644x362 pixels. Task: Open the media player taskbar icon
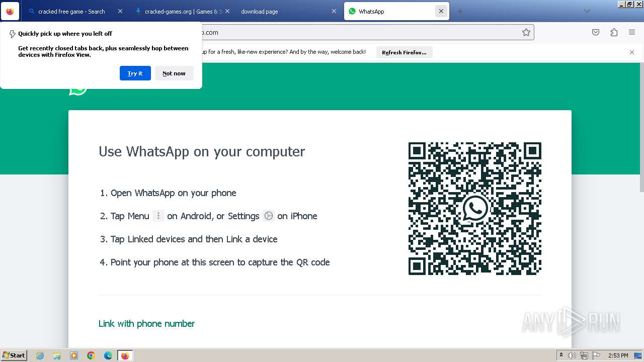coord(74,355)
